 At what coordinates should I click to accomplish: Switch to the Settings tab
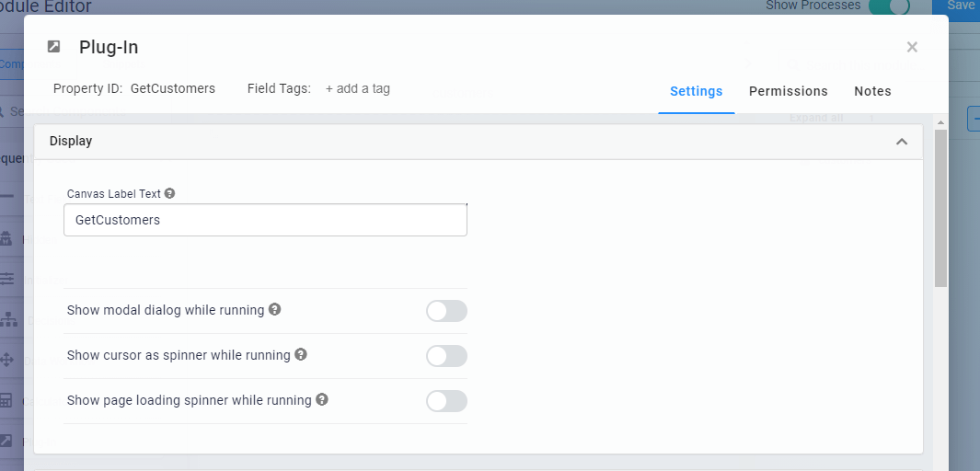(x=696, y=91)
